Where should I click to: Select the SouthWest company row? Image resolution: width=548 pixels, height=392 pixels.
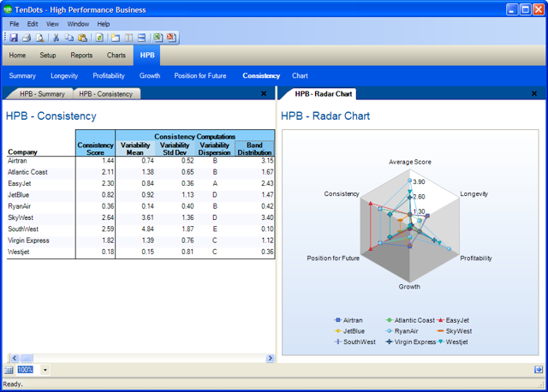pyautogui.click(x=140, y=229)
